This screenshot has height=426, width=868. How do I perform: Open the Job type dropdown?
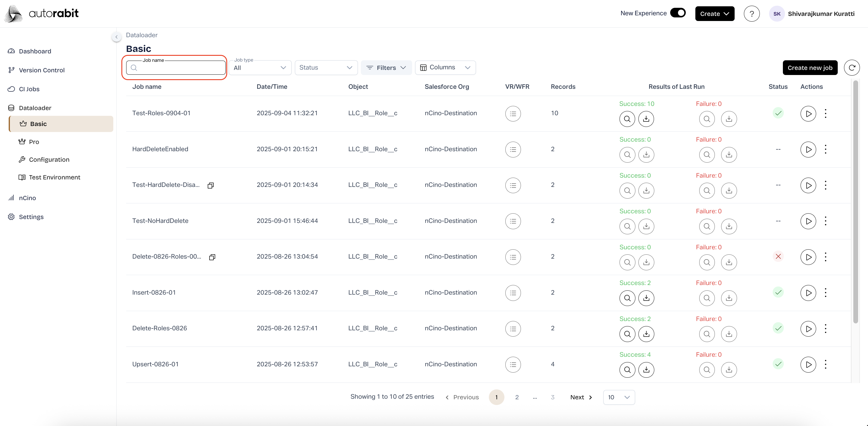click(x=260, y=68)
